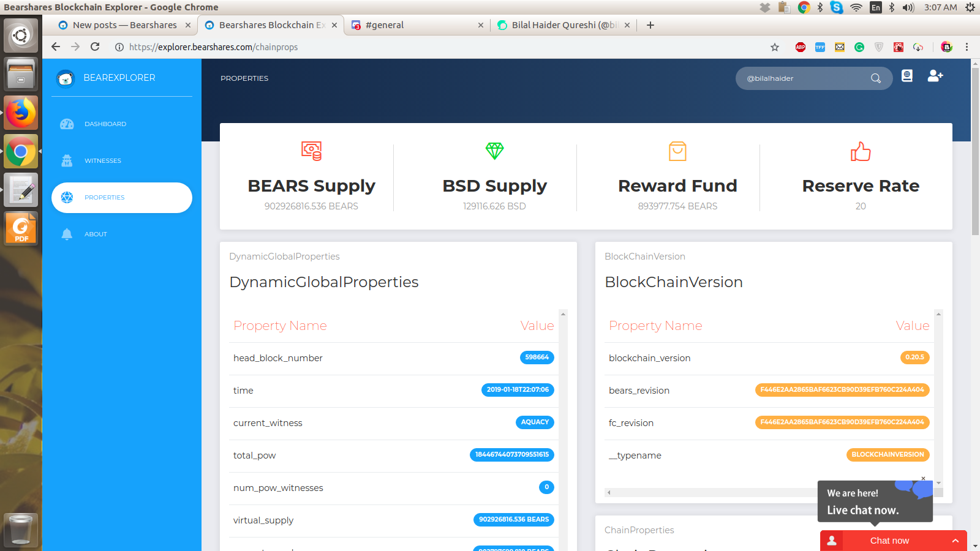Click the num_pow_witnesses value 0
Screen dimensions: 980x551
click(x=546, y=487)
